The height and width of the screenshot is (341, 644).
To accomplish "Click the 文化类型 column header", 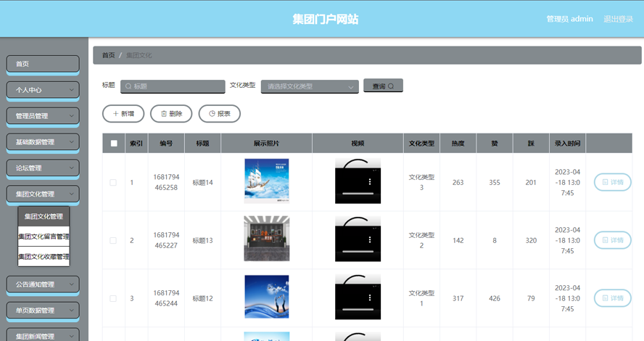I will [421, 144].
